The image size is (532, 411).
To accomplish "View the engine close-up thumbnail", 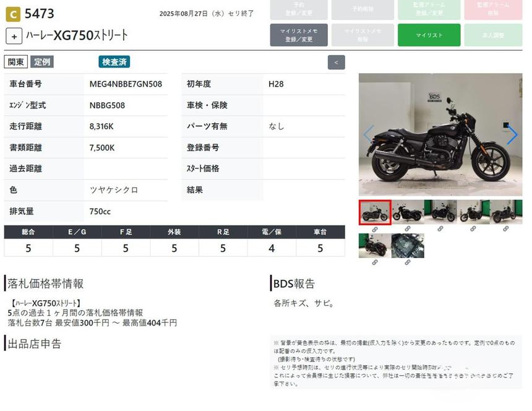I will point(408,245).
